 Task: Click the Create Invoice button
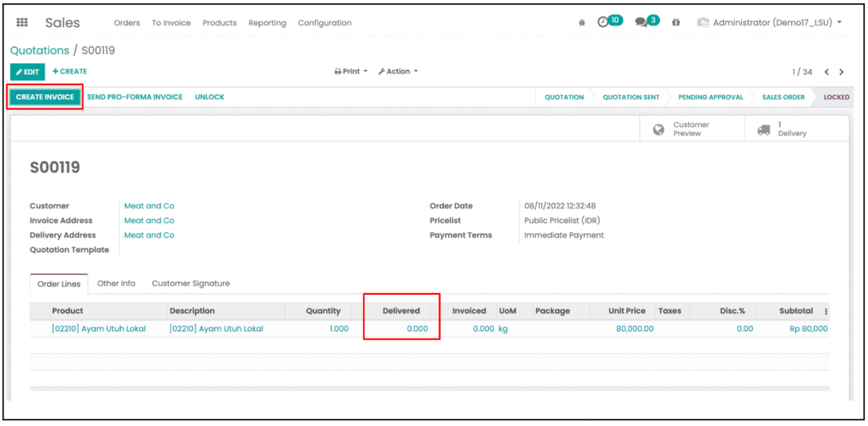[45, 97]
